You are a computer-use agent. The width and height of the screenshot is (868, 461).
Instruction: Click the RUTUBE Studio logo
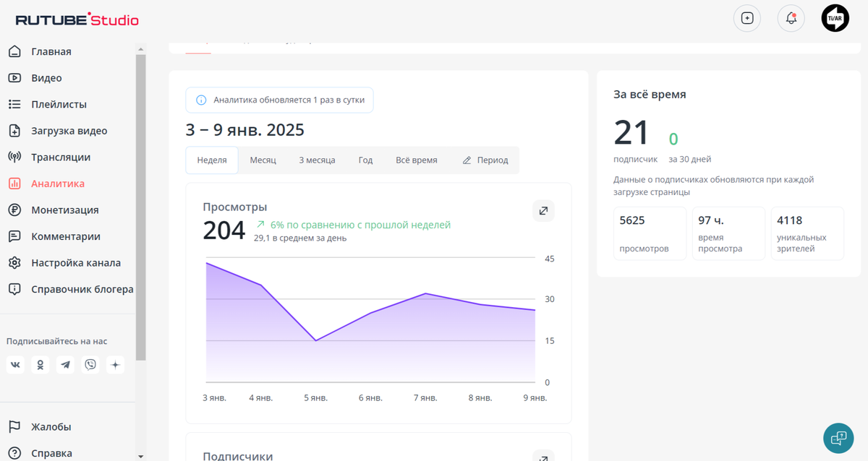click(77, 20)
